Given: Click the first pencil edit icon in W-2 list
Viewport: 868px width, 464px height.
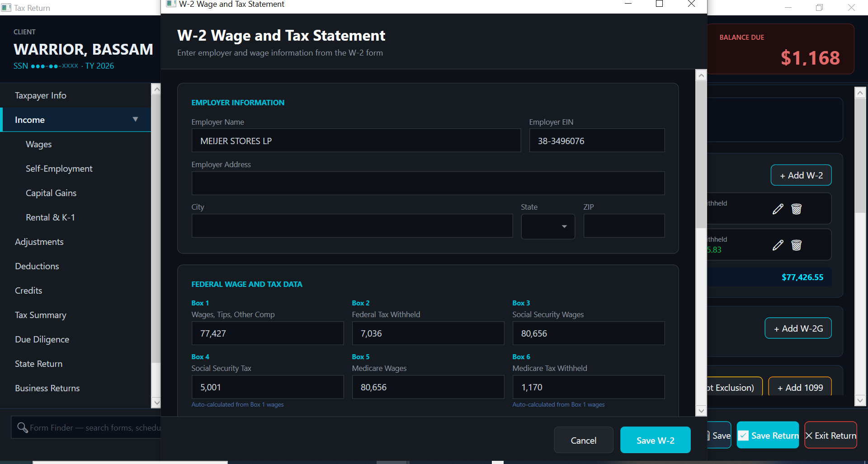Looking at the screenshot, I should 778,209.
